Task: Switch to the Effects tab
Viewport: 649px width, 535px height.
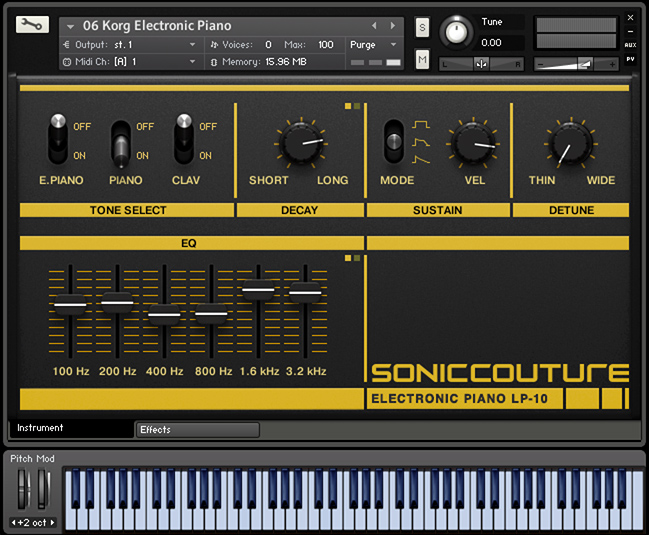Action: point(197,430)
